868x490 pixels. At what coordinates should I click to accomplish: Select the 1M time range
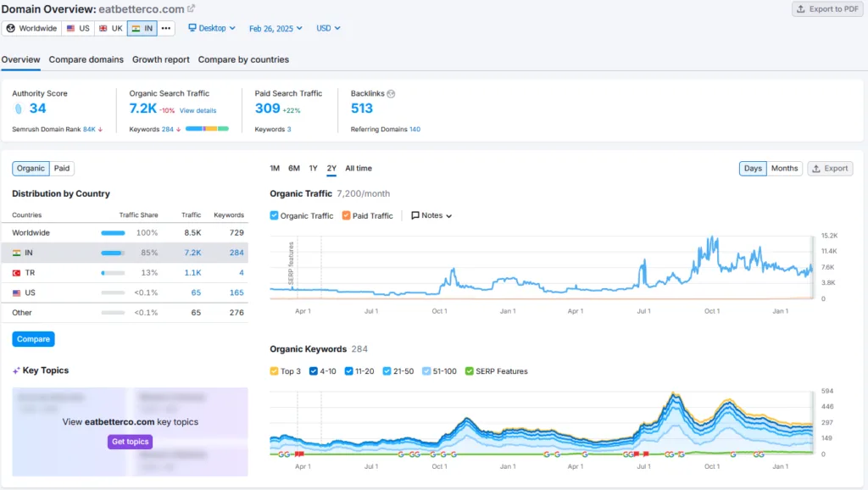(275, 169)
